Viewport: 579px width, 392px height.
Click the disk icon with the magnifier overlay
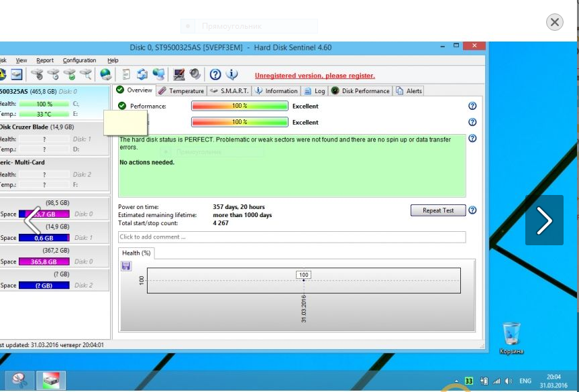[x=86, y=74]
